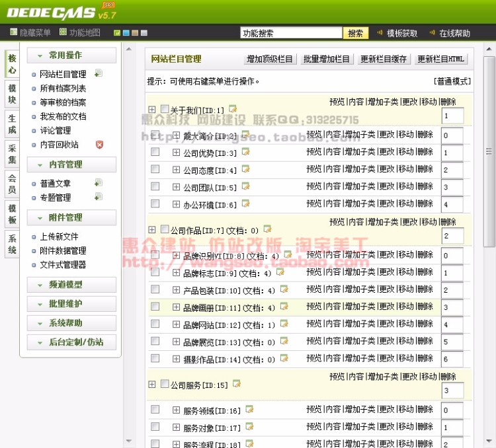The height and width of the screenshot is (448, 496).
Task: Expand the 频道模型 sidebar section
Action: click(x=71, y=285)
